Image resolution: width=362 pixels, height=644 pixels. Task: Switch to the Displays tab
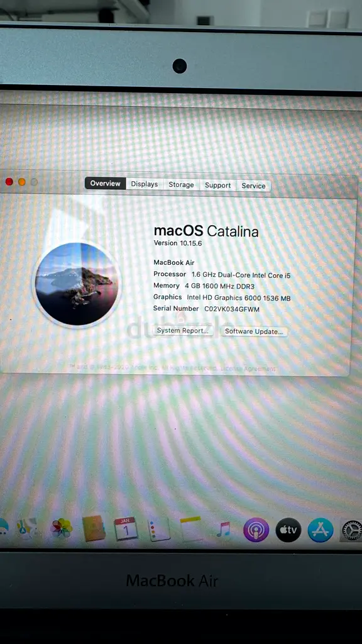coord(145,184)
